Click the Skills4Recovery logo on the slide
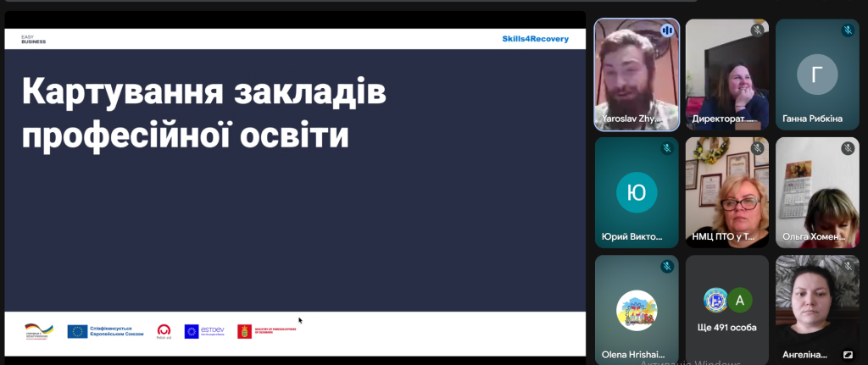The width and height of the screenshot is (868, 365). pyautogui.click(x=535, y=39)
